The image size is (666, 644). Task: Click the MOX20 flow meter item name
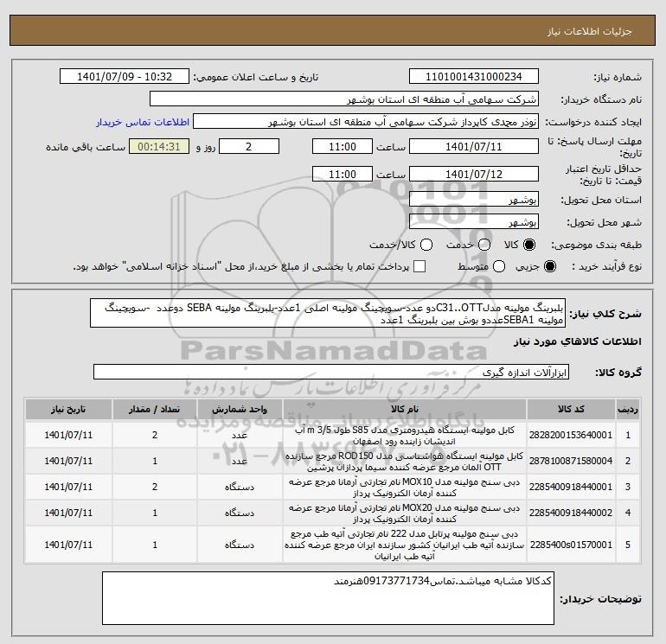[x=405, y=513]
